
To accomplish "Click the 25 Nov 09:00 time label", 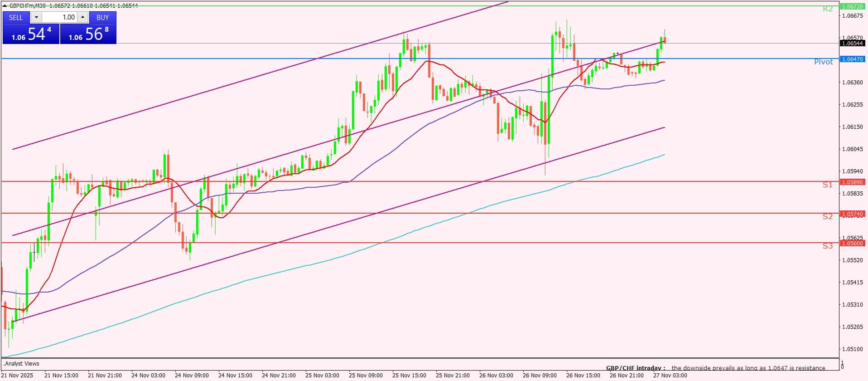I will (x=366, y=375).
